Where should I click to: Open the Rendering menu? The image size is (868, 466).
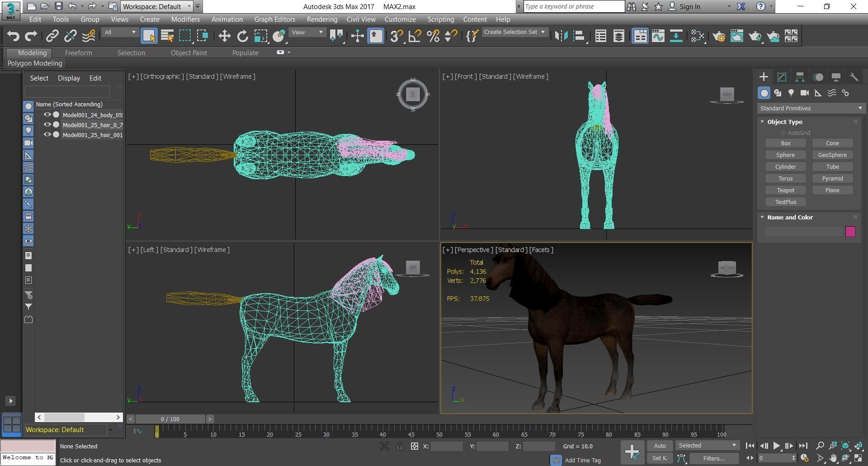click(x=322, y=19)
